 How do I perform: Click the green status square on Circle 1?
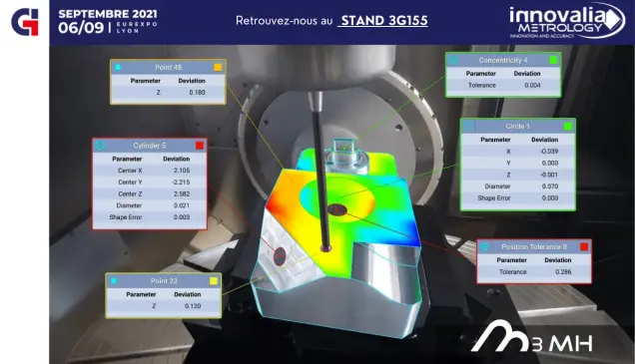[568, 126]
